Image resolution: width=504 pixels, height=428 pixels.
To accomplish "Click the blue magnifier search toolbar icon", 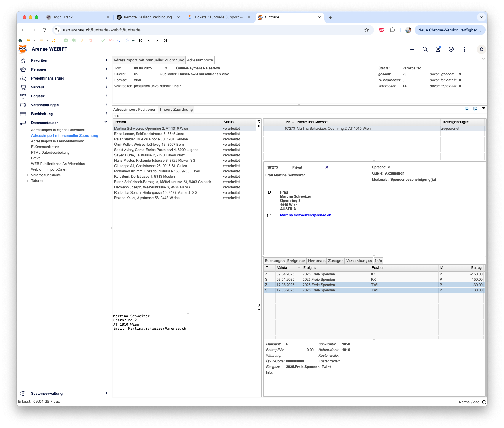I will (119, 40).
